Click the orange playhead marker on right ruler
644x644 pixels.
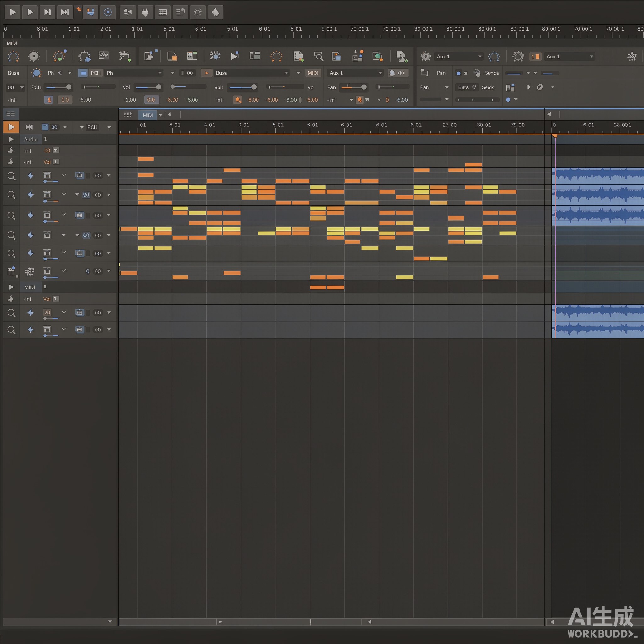[x=555, y=136]
